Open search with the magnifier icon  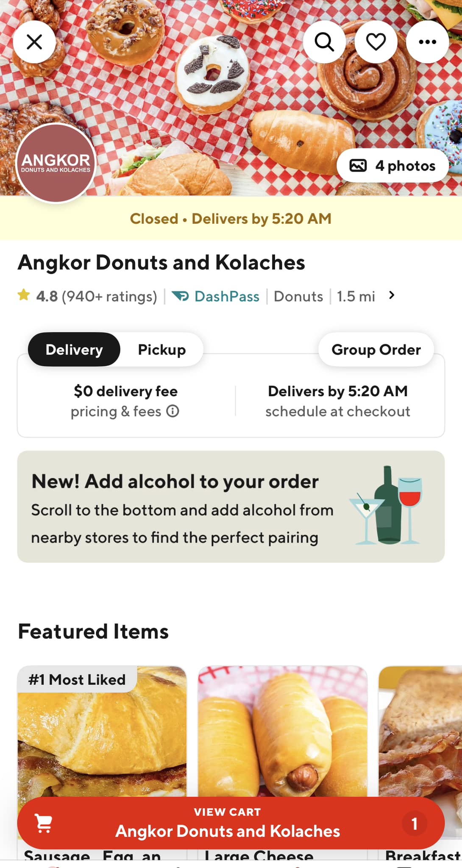click(x=324, y=42)
